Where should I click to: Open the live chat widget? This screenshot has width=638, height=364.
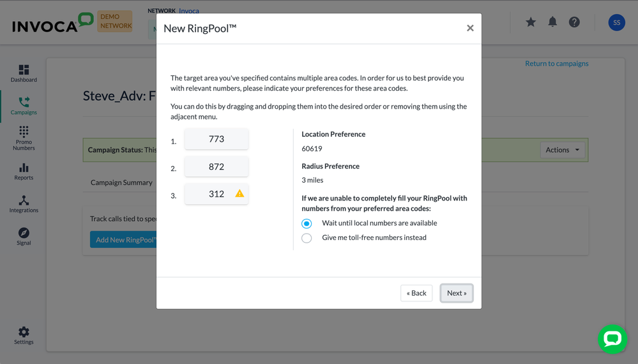[612, 339]
